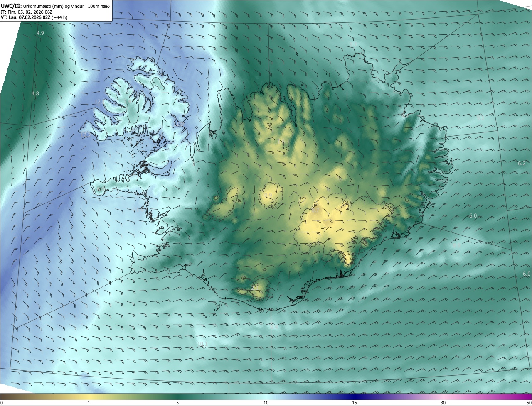Click the 4.8 value label on the map
The width and height of the screenshot is (532, 406).
pos(35,94)
